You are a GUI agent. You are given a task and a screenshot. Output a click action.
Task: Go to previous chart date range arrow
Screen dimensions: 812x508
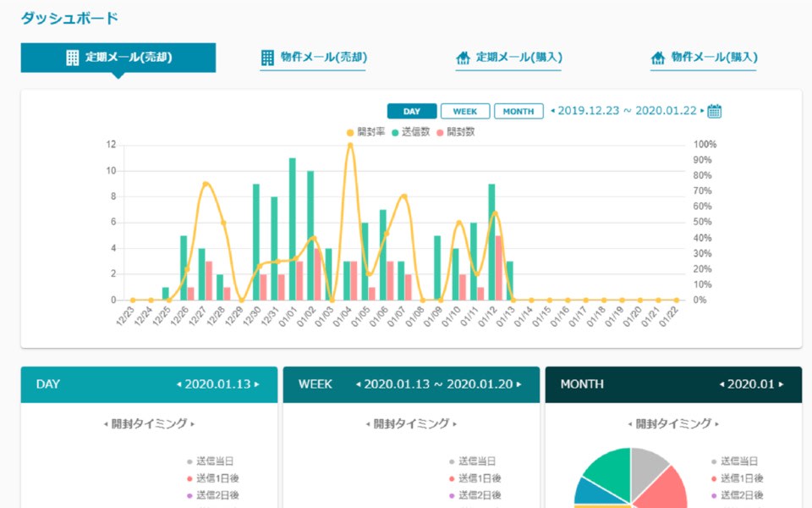pos(552,110)
